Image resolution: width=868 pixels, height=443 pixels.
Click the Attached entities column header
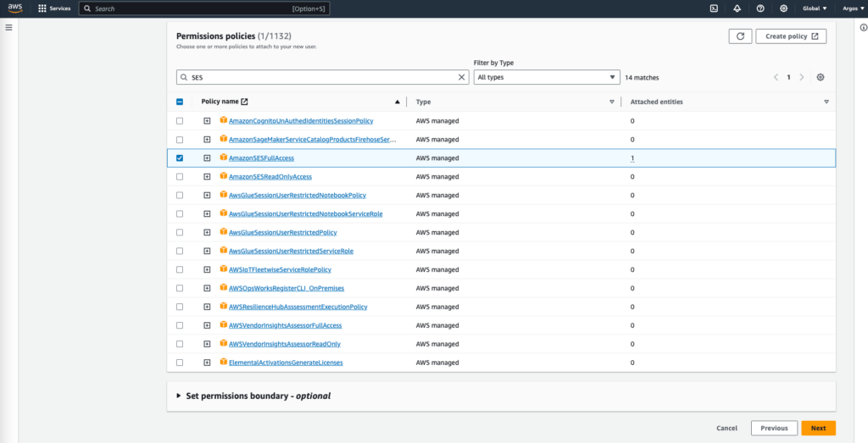pyautogui.click(x=657, y=102)
